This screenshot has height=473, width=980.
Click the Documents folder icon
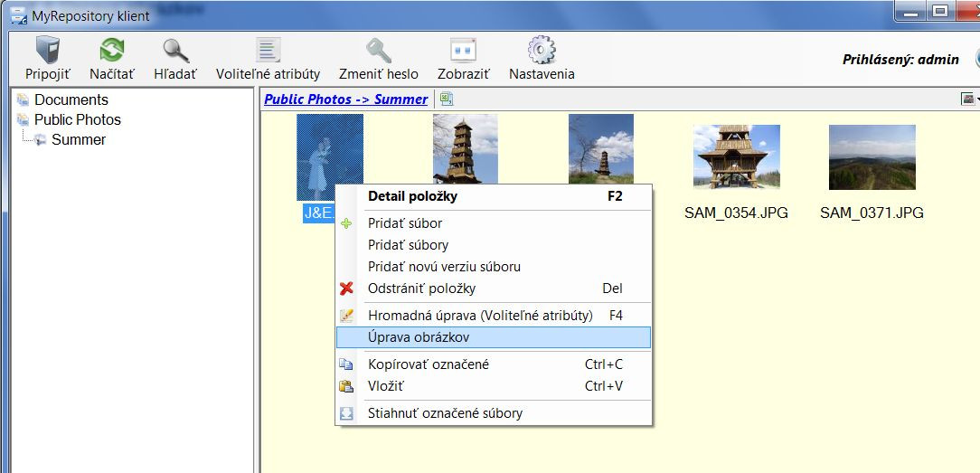[24, 99]
